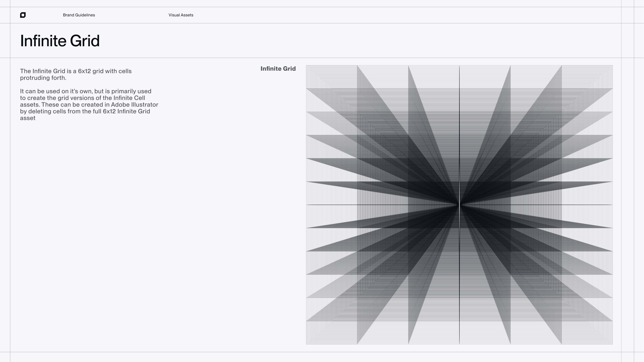
Task: Click 'to create the grid versions' text
Action: click(x=57, y=98)
